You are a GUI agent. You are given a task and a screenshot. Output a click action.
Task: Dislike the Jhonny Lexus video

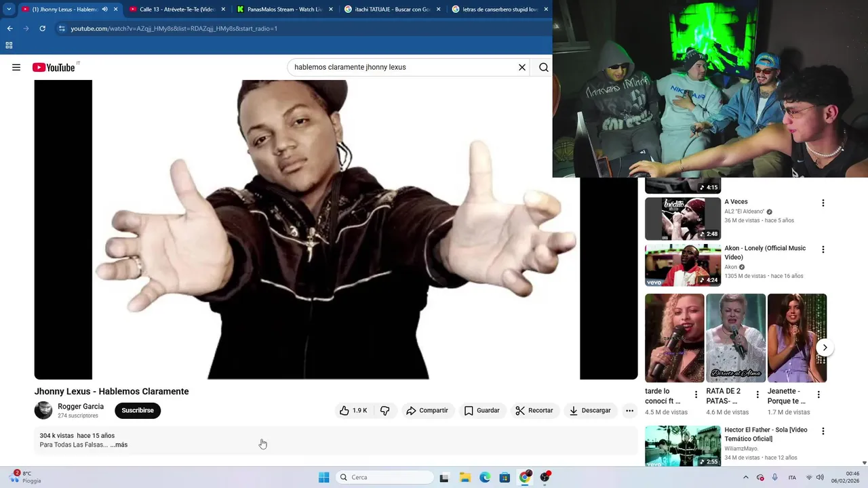coord(385,410)
